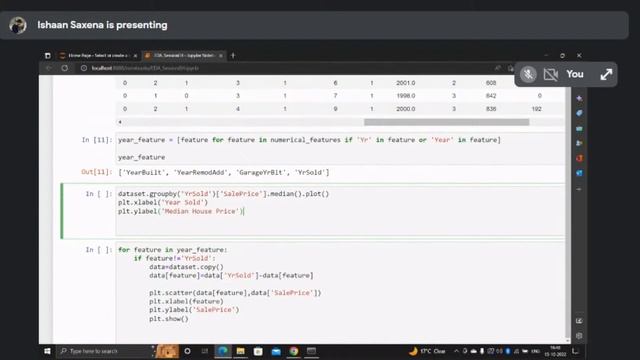
Task: Open Google Chrome from the taskbar
Action: tap(294, 351)
